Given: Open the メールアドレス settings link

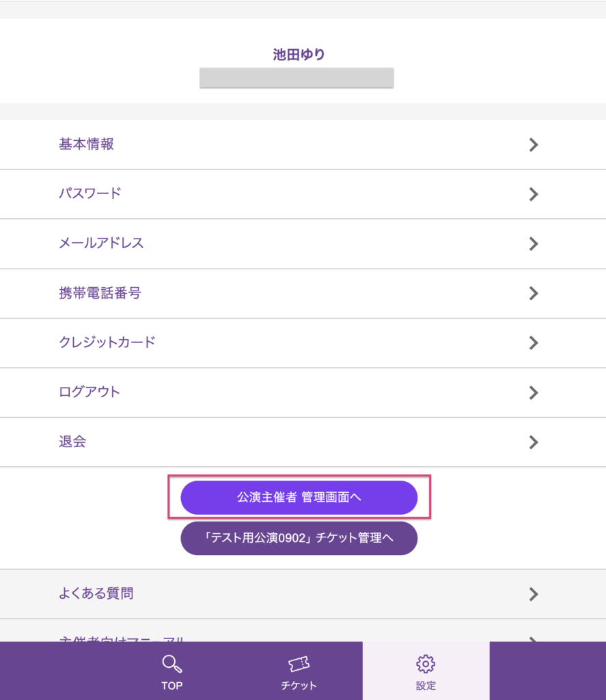Looking at the screenshot, I should click(x=101, y=243).
